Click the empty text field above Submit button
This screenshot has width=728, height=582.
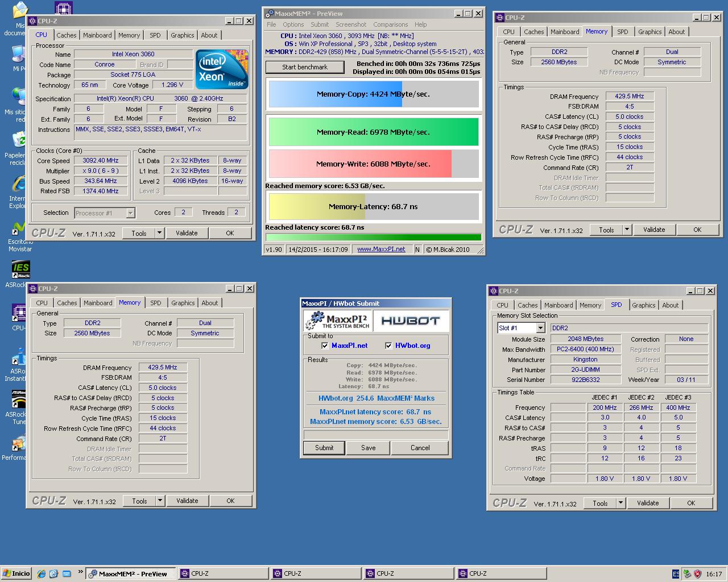pos(376,435)
